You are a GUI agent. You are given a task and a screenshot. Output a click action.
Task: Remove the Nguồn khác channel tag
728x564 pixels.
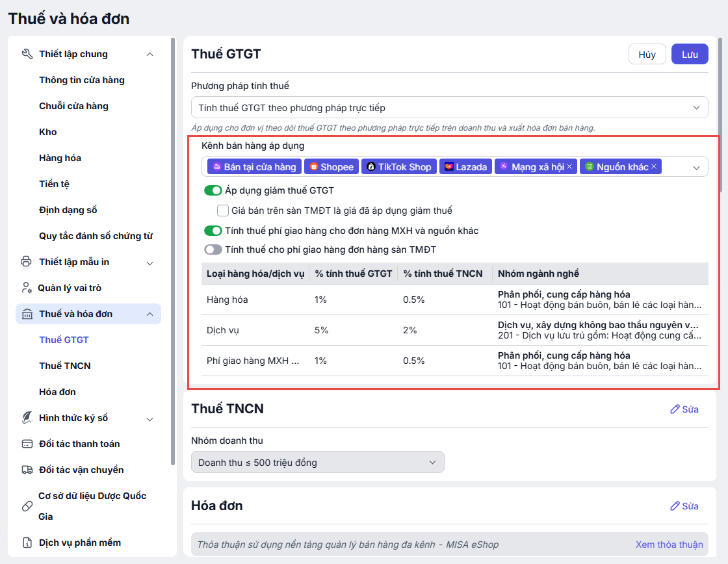click(654, 167)
